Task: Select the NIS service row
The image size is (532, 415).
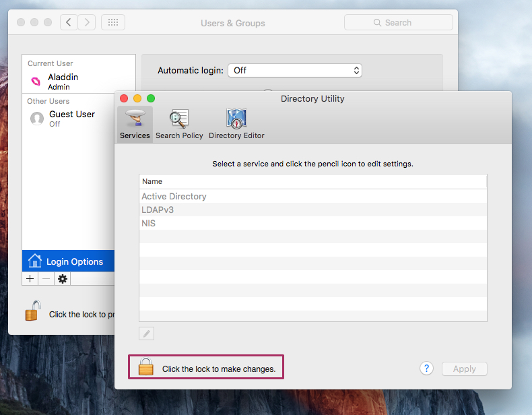Action: pos(313,223)
